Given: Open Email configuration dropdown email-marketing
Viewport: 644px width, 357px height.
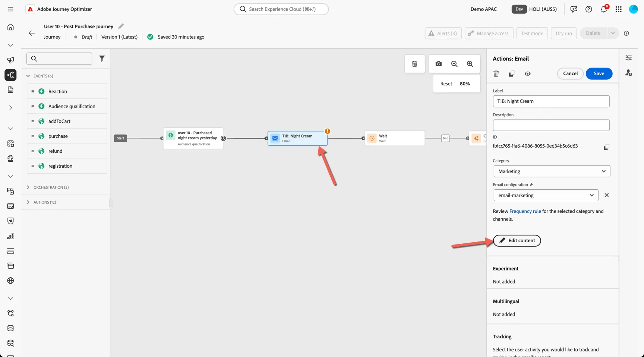Looking at the screenshot, I should [x=546, y=195].
